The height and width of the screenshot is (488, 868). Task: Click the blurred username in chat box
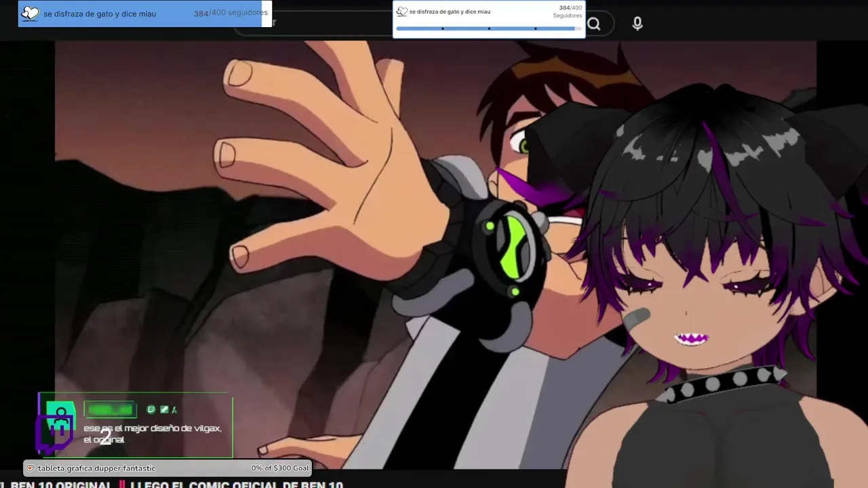[110, 409]
